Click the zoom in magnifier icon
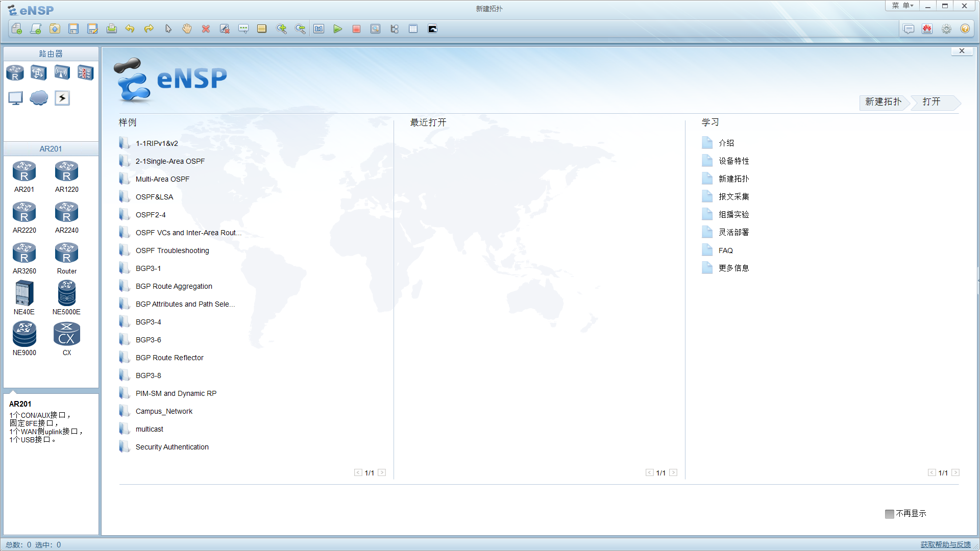The height and width of the screenshot is (551, 980). tap(281, 29)
